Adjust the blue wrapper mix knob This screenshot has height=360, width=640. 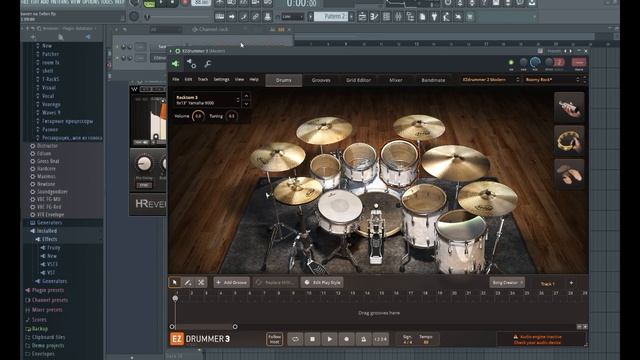pos(535,62)
